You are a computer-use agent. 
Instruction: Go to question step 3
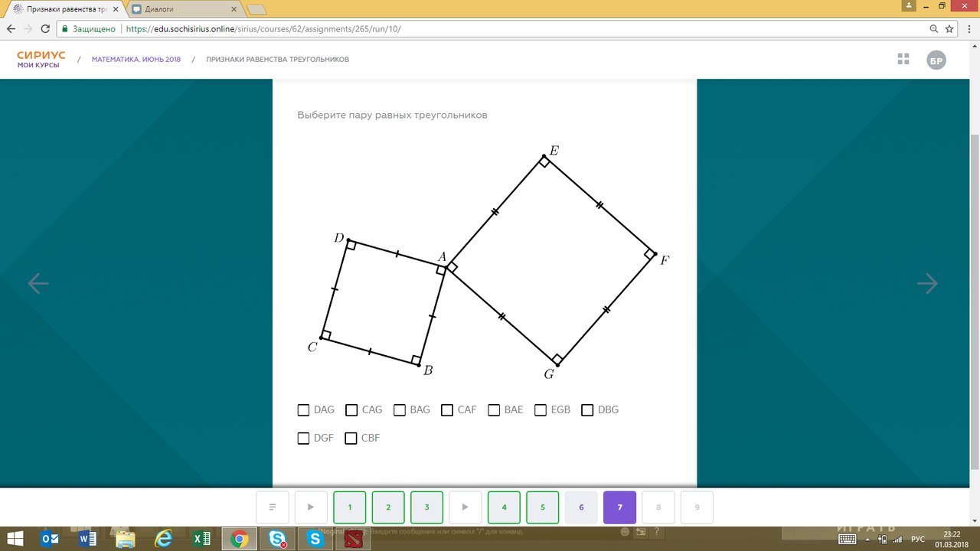click(x=427, y=507)
